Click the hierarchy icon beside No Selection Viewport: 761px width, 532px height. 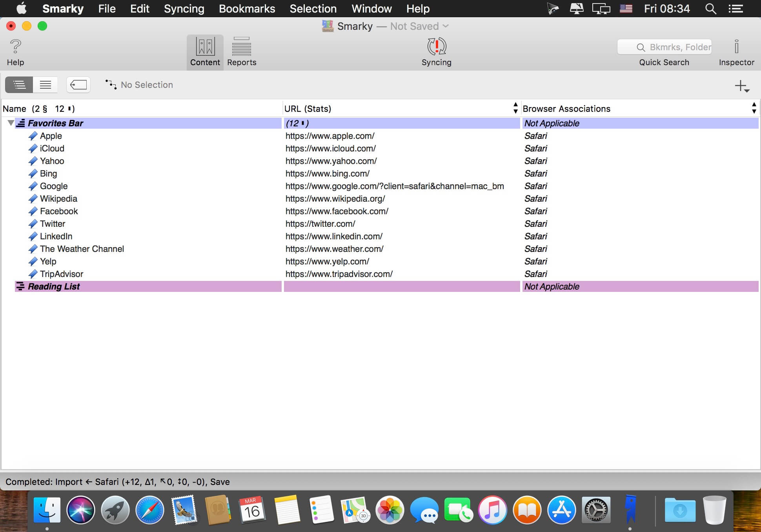point(111,85)
